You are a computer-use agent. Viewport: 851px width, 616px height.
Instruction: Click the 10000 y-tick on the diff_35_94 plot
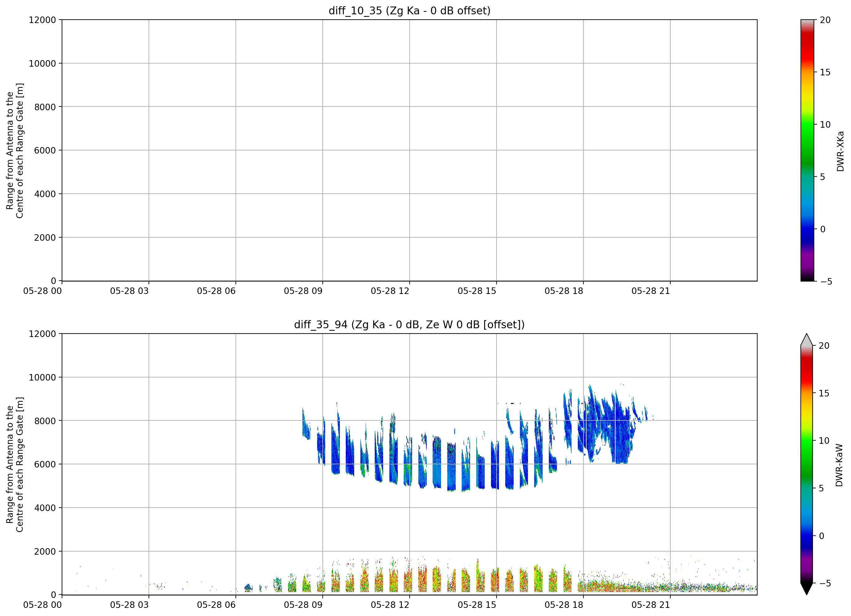coord(42,377)
